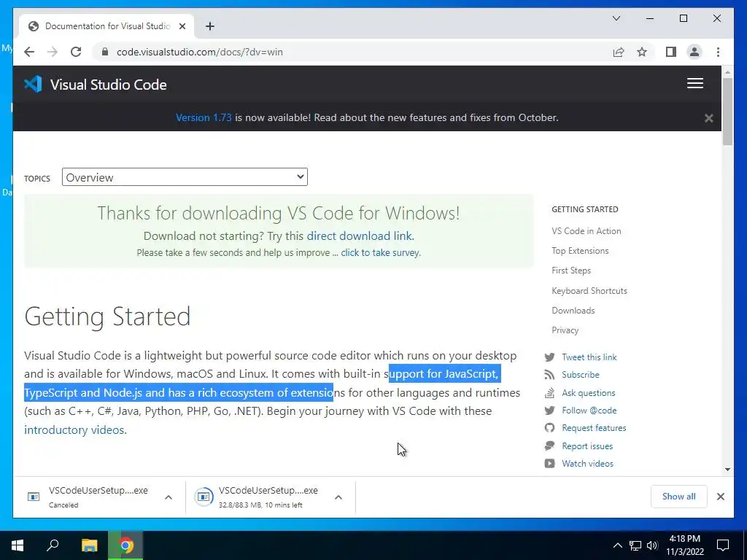Viewport: 747px width, 560px height.
Task: Open the Chrome three-dot menu
Action: [x=718, y=52]
